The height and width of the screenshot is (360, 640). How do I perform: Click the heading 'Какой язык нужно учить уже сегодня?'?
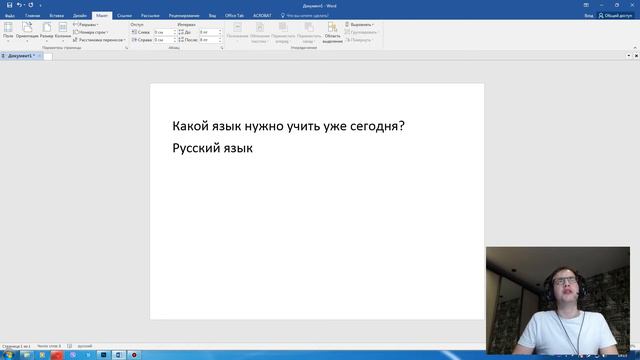coord(288,126)
